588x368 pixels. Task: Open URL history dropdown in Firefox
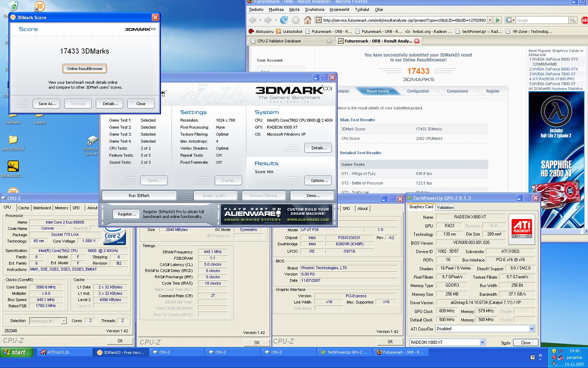tap(490, 20)
